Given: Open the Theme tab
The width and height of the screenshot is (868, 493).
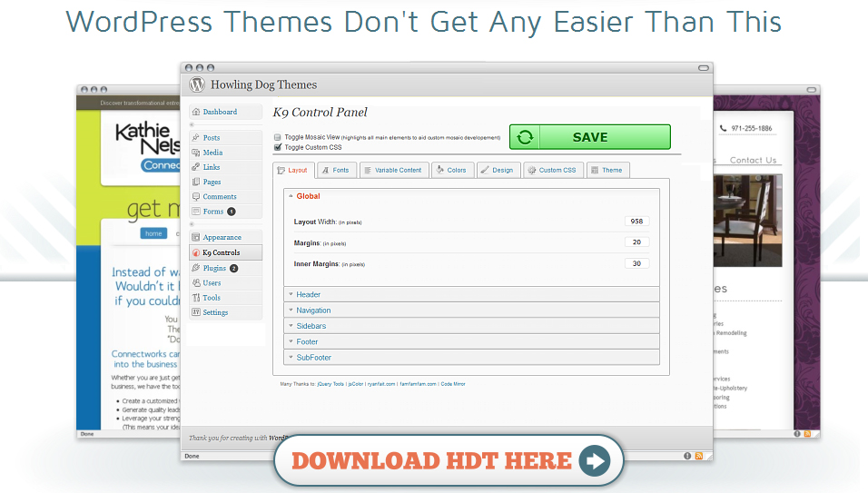Looking at the screenshot, I should 607,171.
